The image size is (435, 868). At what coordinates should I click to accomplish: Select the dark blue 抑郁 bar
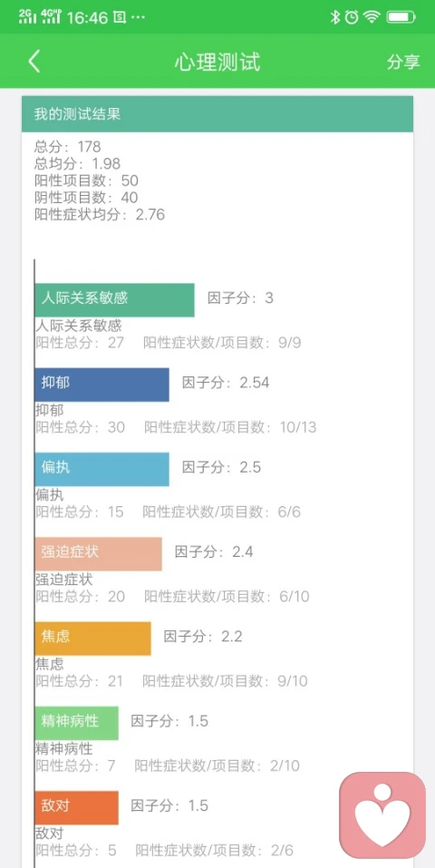coord(101,385)
